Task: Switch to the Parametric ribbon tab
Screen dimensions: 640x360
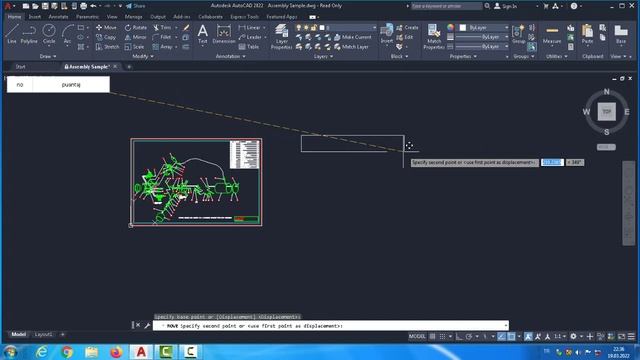Action: pyautogui.click(x=87, y=17)
